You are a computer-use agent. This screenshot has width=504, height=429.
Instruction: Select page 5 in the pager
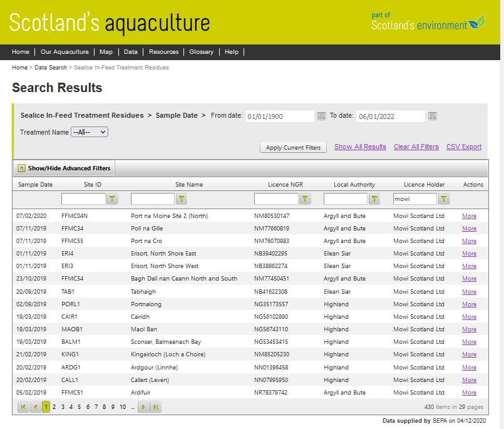(80, 407)
